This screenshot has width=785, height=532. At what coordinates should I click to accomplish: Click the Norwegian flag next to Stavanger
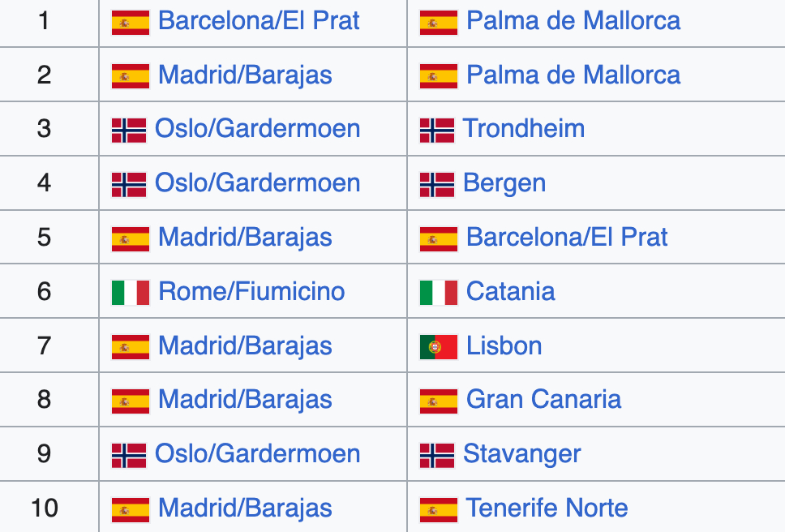[437, 455]
